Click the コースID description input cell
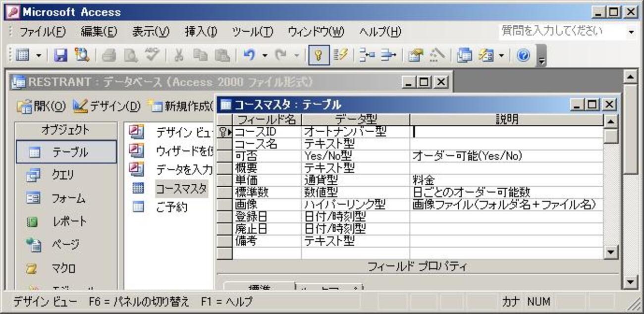644x314 pixels. click(x=507, y=132)
